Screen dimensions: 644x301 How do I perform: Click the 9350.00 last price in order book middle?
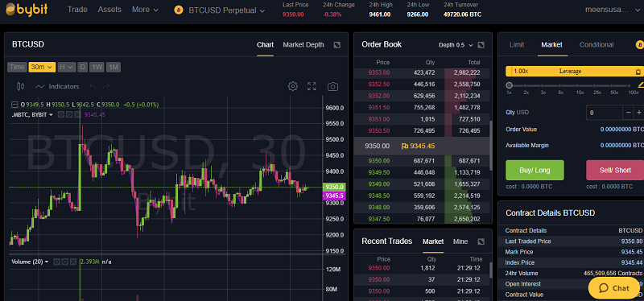tap(377, 146)
